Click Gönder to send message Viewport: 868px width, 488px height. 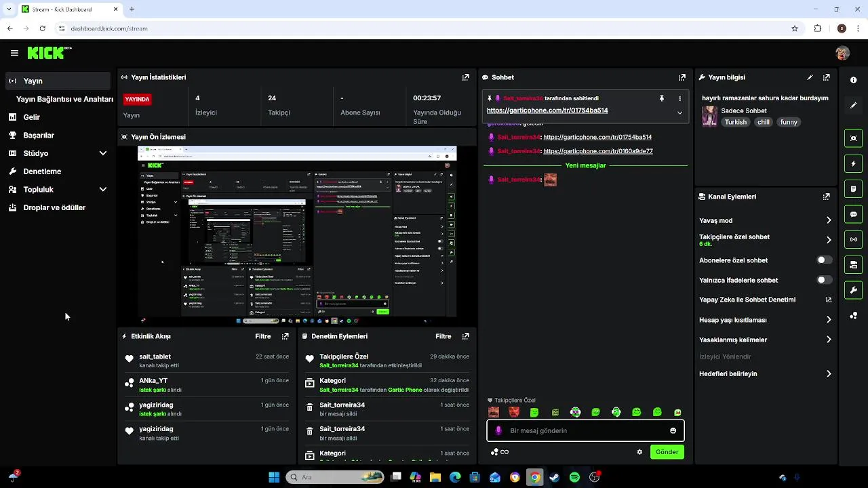click(x=667, y=452)
